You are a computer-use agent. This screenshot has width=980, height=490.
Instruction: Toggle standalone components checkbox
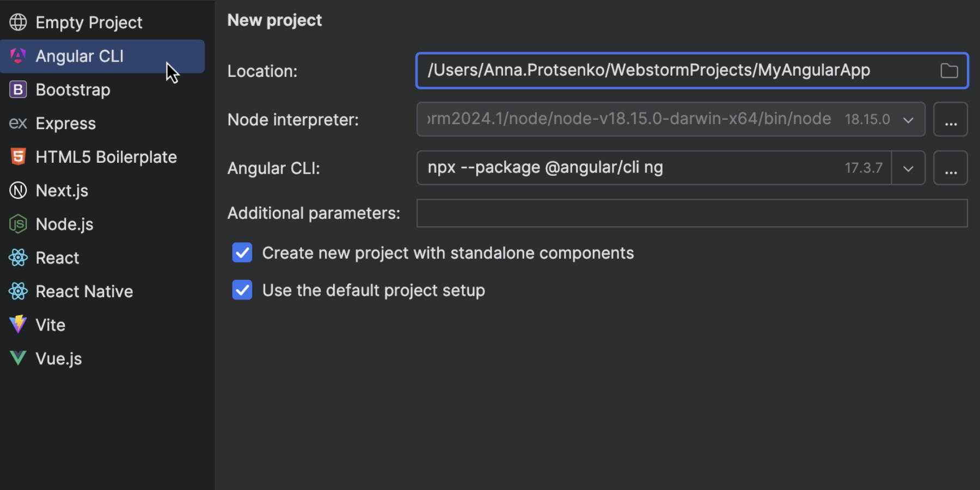pos(242,253)
